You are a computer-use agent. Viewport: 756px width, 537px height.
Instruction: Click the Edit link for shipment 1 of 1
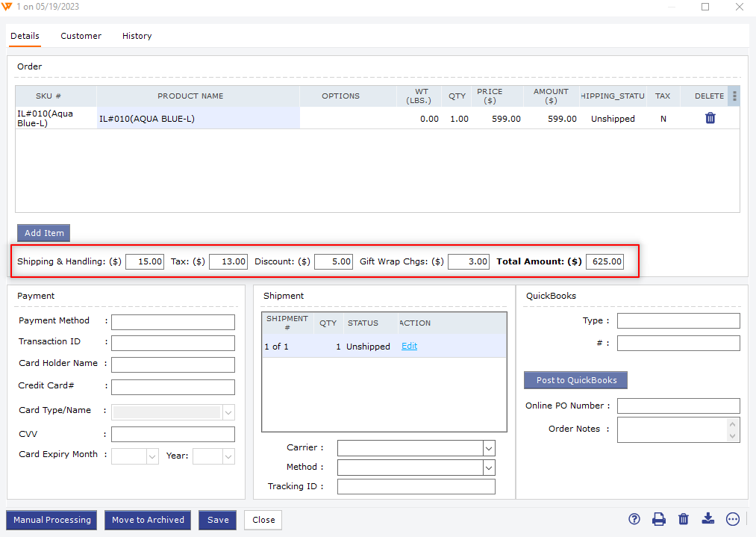click(x=409, y=347)
